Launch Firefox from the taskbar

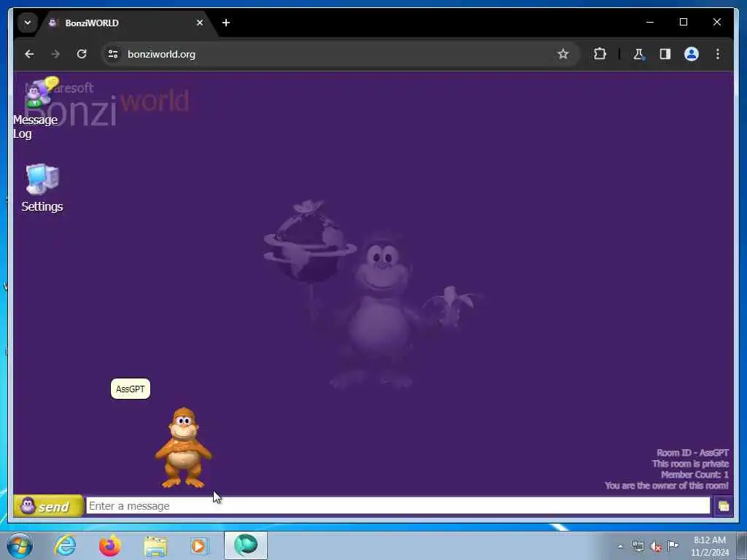pyautogui.click(x=110, y=545)
